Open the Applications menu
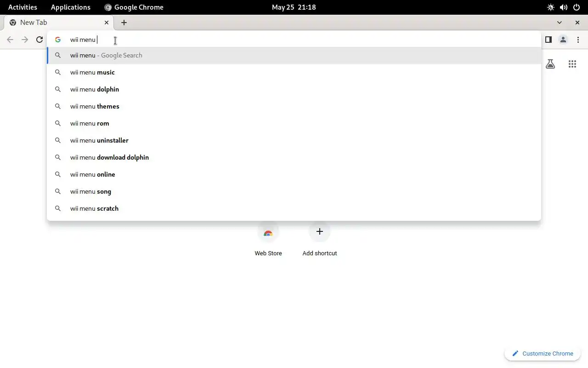Screen dimensions: 588x368 [x=71, y=7]
